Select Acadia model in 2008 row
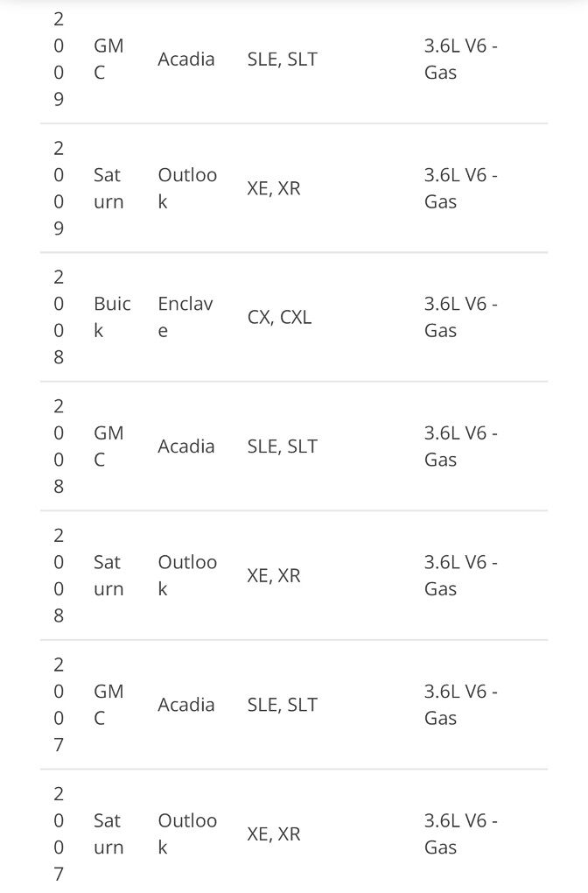This screenshot has width=588, height=893. pos(186,446)
